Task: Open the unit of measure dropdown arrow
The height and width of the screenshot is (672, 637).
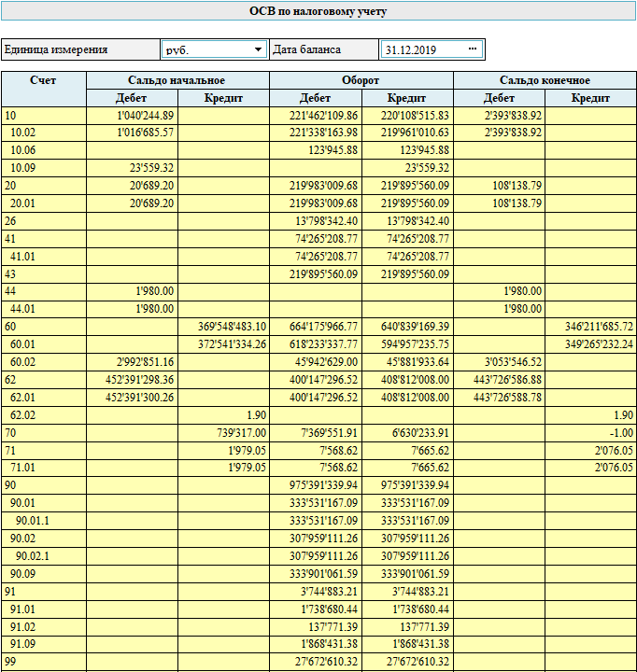Action: point(258,49)
